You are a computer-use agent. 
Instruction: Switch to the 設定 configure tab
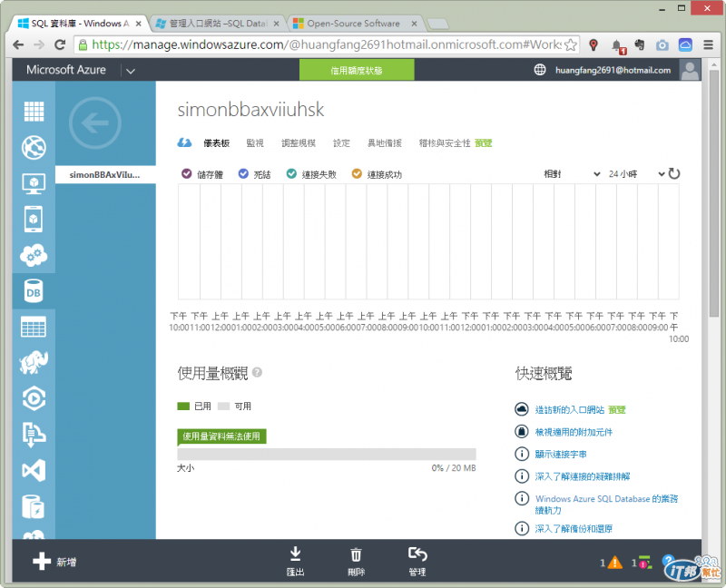[x=342, y=143]
